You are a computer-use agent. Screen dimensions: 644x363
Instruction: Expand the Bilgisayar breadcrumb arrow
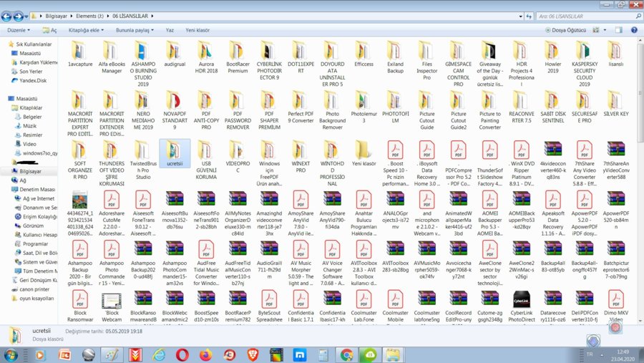coord(72,16)
